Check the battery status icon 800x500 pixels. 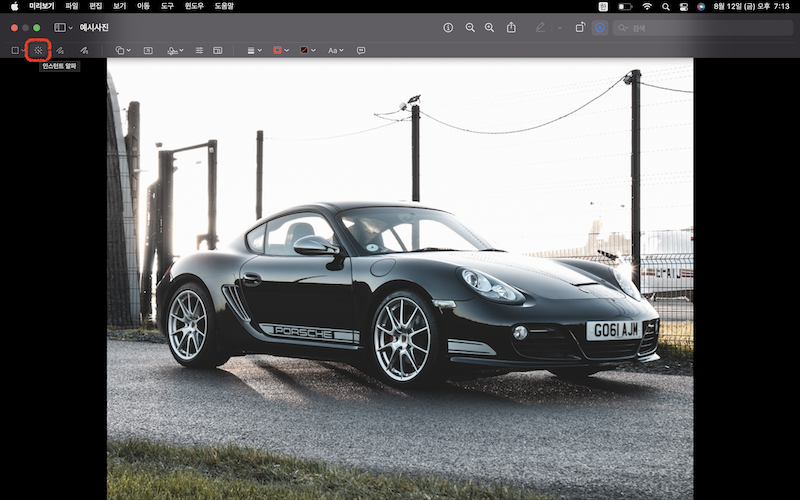pos(626,7)
